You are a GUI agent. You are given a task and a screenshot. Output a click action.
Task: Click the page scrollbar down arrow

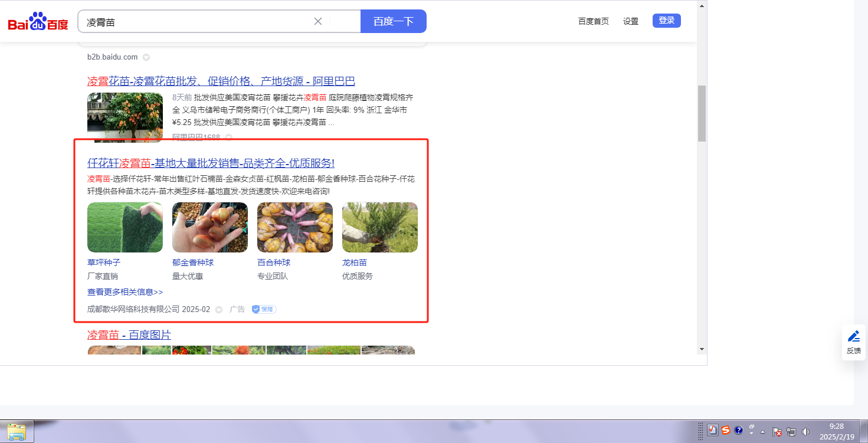702,349
